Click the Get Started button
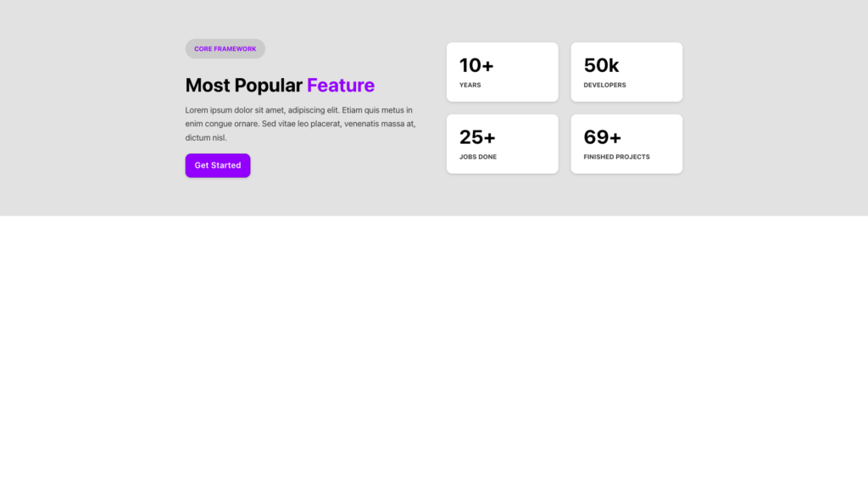This screenshot has width=868, height=488. click(x=218, y=165)
